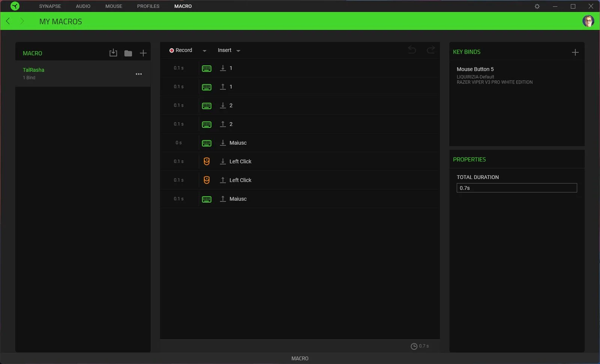
Task: Switch to the SYNAPSE tab
Action: click(50, 6)
